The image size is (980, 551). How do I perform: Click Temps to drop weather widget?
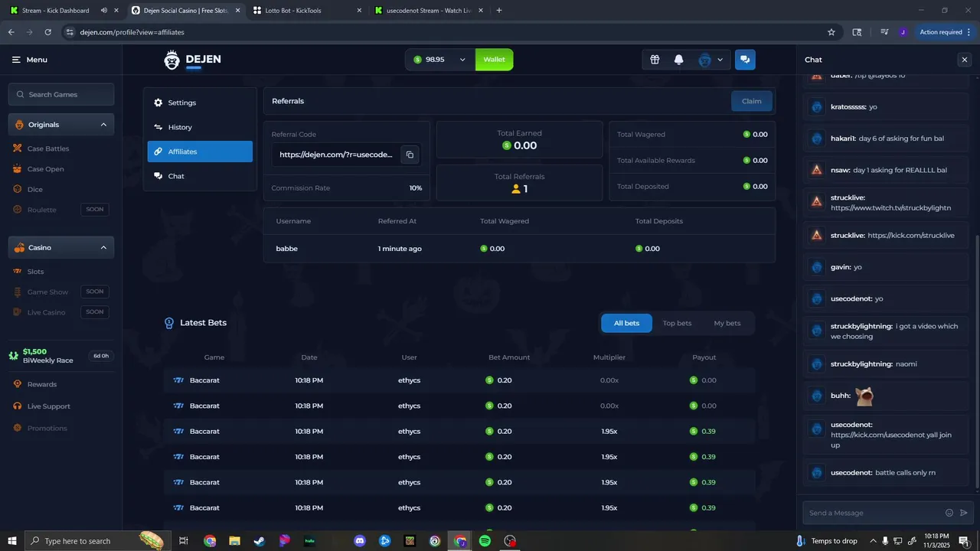[827, 541]
